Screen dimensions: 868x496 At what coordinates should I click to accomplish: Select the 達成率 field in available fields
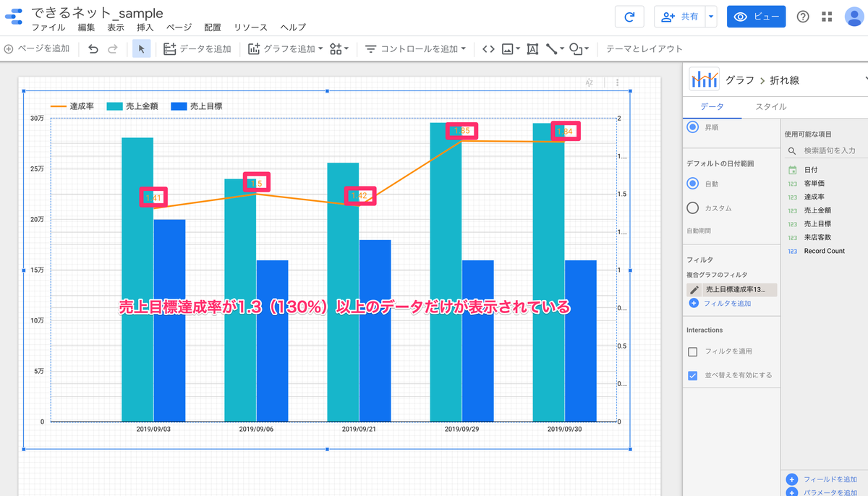coord(814,197)
